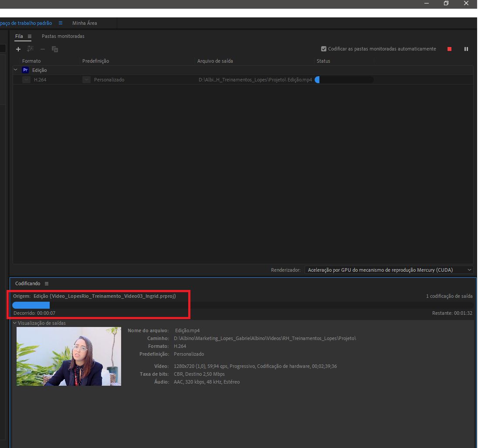Open the workspace switcher menu near Minha Área
This screenshot has width=478, height=448.
tap(60, 23)
